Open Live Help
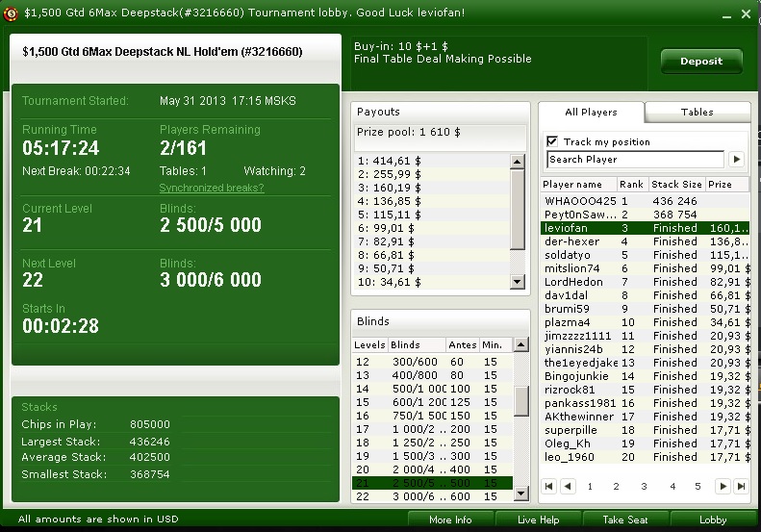Viewport: 761px width, 532px height. pyautogui.click(x=538, y=519)
